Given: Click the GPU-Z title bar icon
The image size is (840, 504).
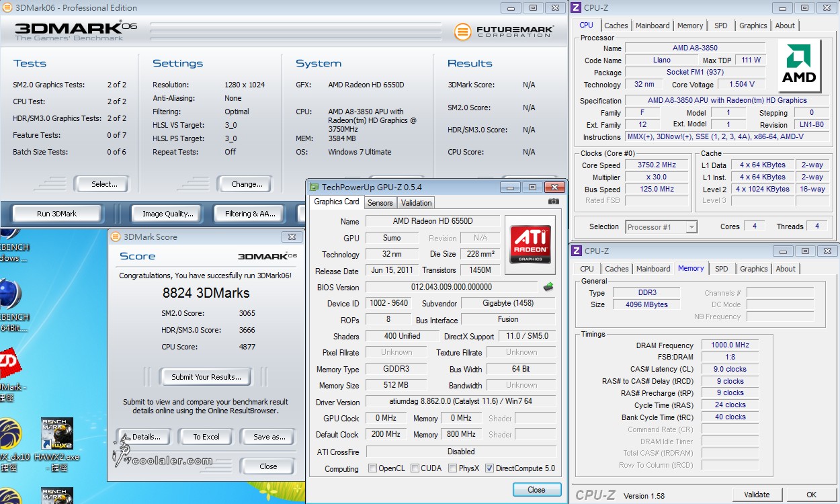Looking at the screenshot, I should click(x=314, y=187).
